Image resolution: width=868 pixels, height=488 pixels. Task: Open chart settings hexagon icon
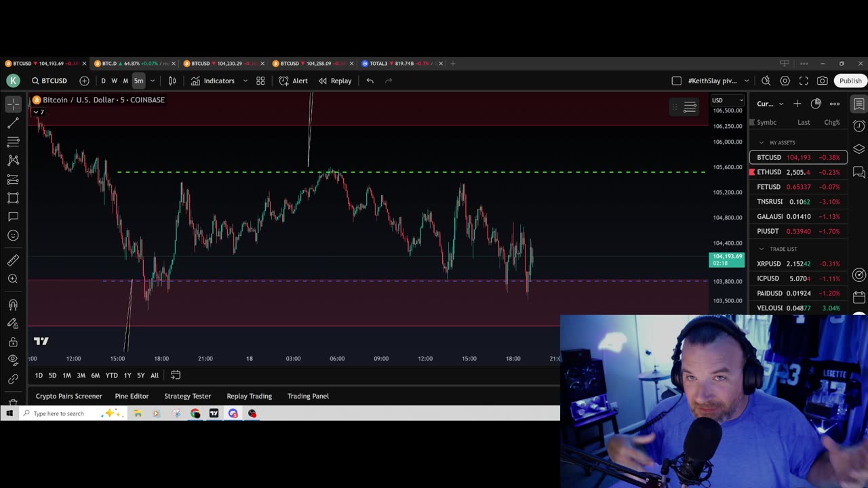tap(785, 81)
